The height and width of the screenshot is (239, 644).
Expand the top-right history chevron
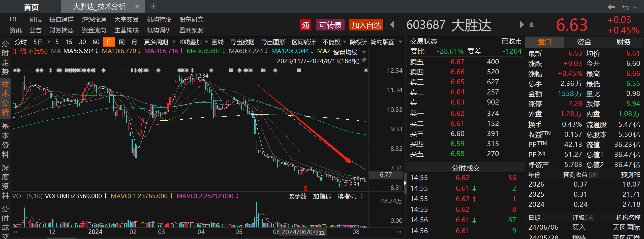635,8
